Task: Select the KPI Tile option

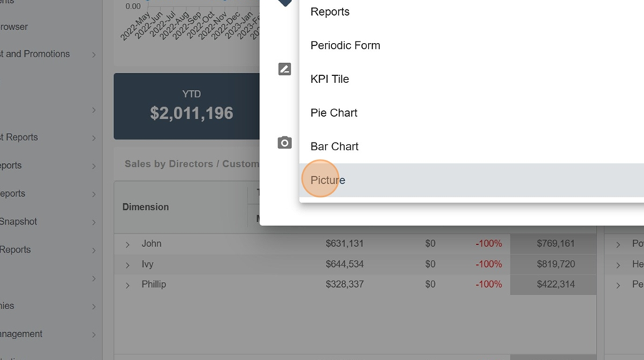Action: [x=329, y=79]
